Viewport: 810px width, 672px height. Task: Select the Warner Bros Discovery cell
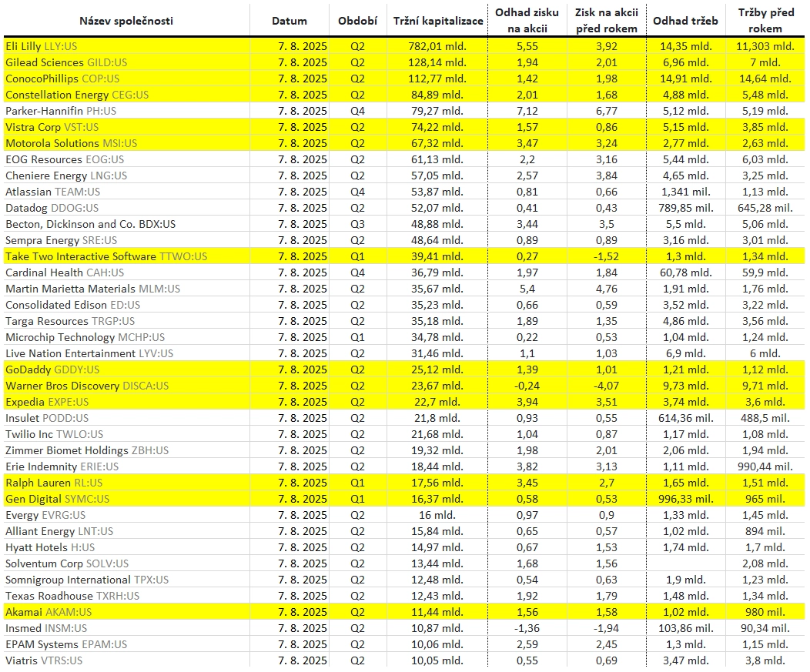click(126, 386)
